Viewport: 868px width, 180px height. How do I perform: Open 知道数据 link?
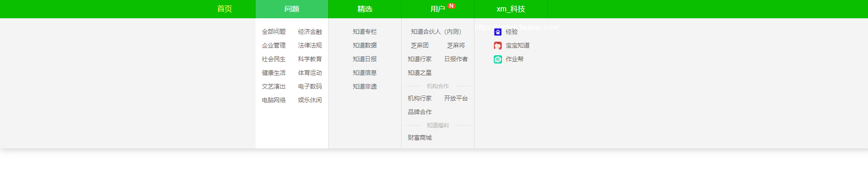point(365,45)
